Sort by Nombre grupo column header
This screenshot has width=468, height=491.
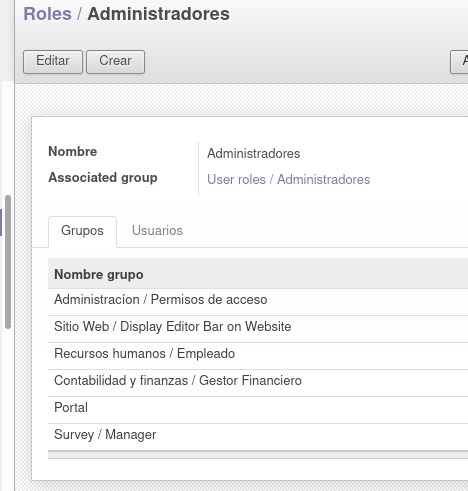tap(99, 274)
